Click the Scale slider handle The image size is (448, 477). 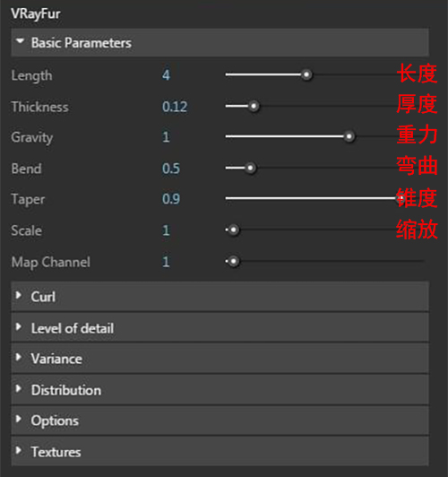(x=234, y=230)
